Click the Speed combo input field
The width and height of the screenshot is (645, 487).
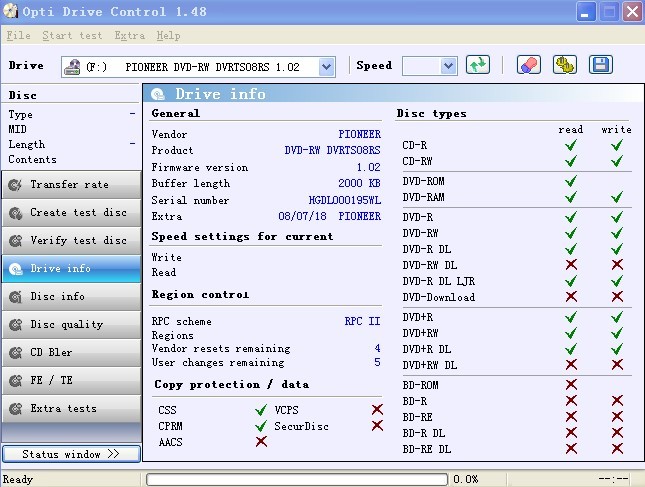pyautogui.click(x=429, y=66)
